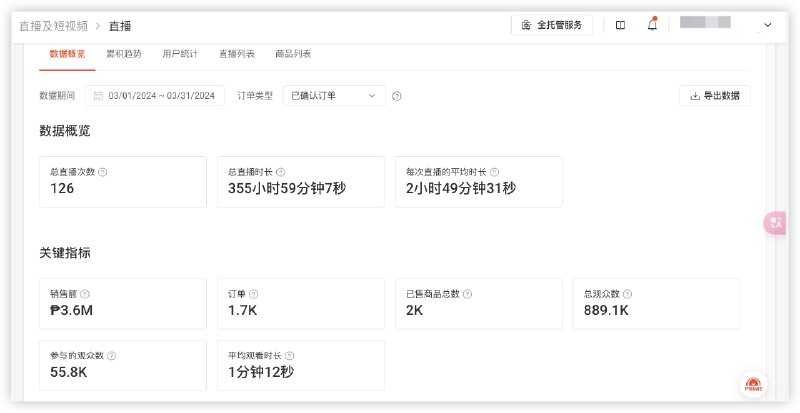Go to 直播及短视频 breadcrumb
The height and width of the screenshot is (413, 800).
[x=54, y=26]
